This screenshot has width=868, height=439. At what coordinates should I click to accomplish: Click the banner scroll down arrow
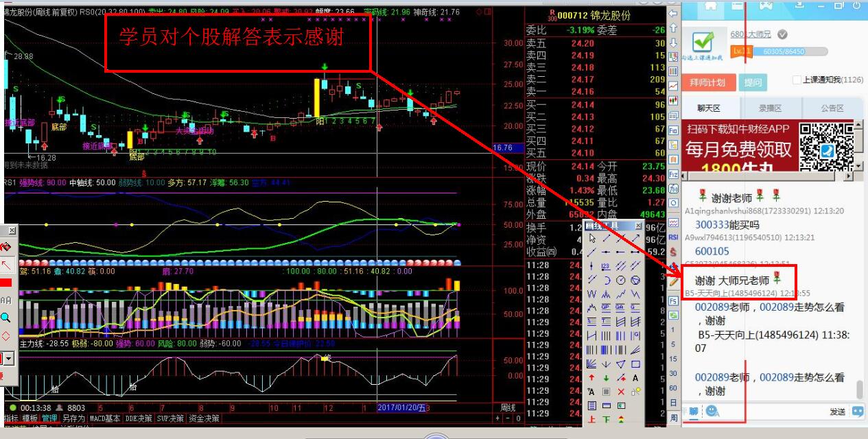pyautogui.click(x=857, y=166)
